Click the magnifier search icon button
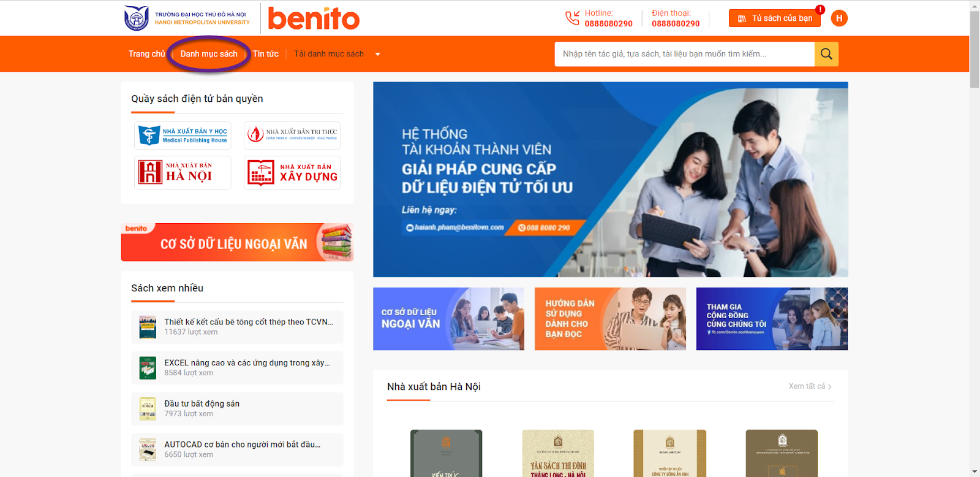 pyautogui.click(x=826, y=54)
